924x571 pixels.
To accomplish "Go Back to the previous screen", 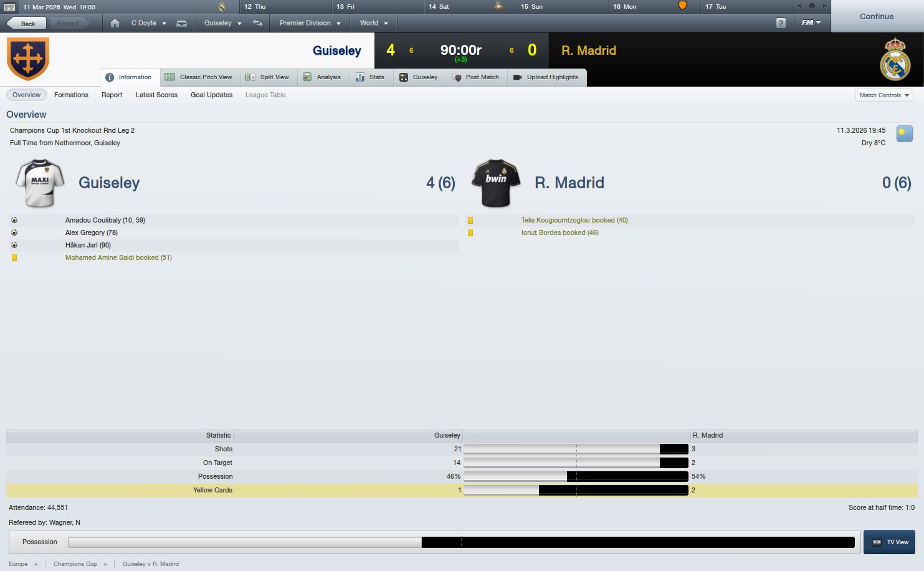I will (26, 24).
